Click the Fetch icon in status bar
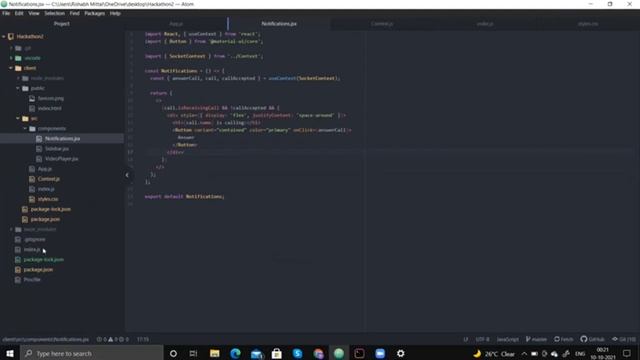The width and height of the screenshot is (640, 360). tap(564, 339)
